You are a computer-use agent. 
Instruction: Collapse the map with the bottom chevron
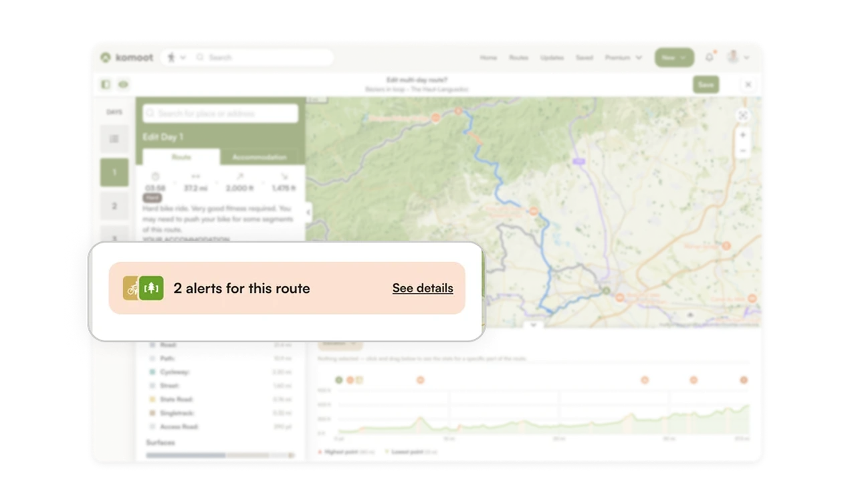pos(533,326)
